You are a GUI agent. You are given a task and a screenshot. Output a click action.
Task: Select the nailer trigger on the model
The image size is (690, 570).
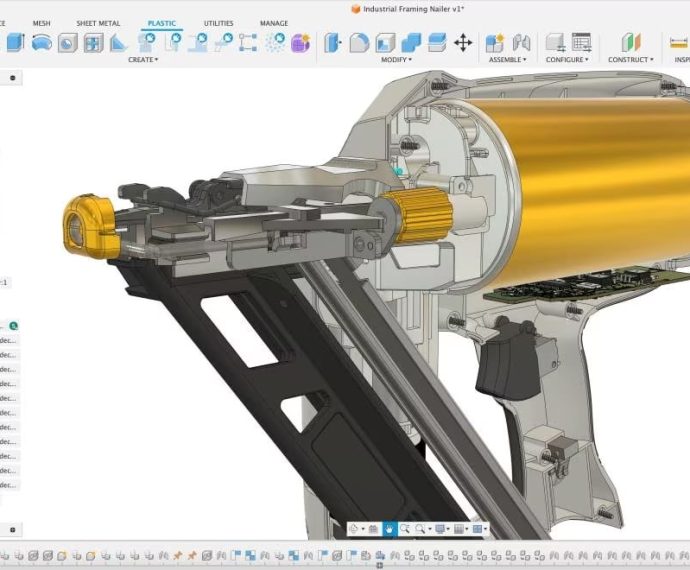pos(502,360)
